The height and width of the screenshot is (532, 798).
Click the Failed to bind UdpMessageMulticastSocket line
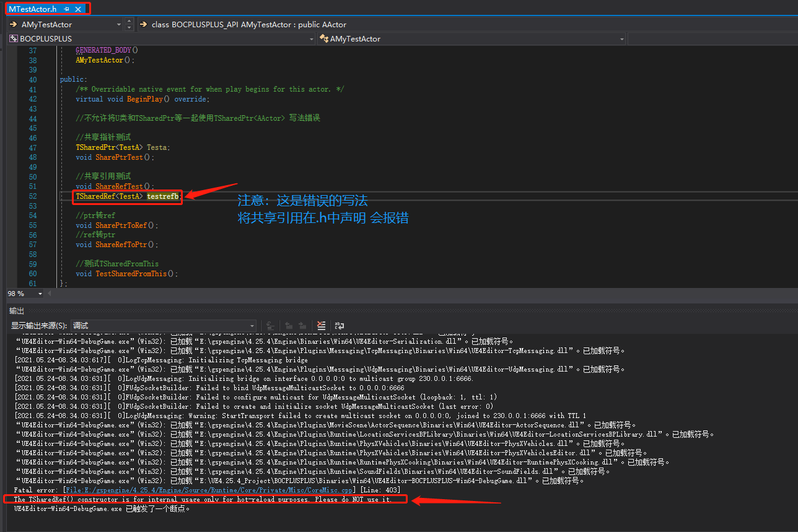[x=209, y=388]
